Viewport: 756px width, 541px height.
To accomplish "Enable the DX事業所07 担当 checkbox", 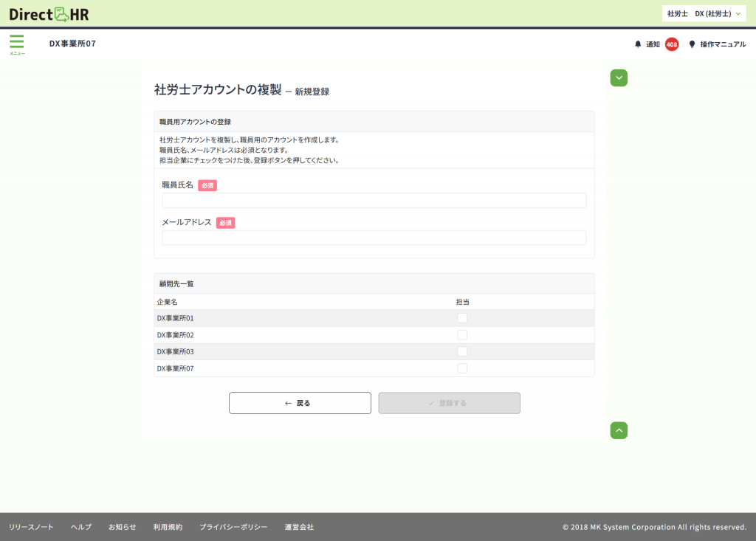I will [x=462, y=368].
